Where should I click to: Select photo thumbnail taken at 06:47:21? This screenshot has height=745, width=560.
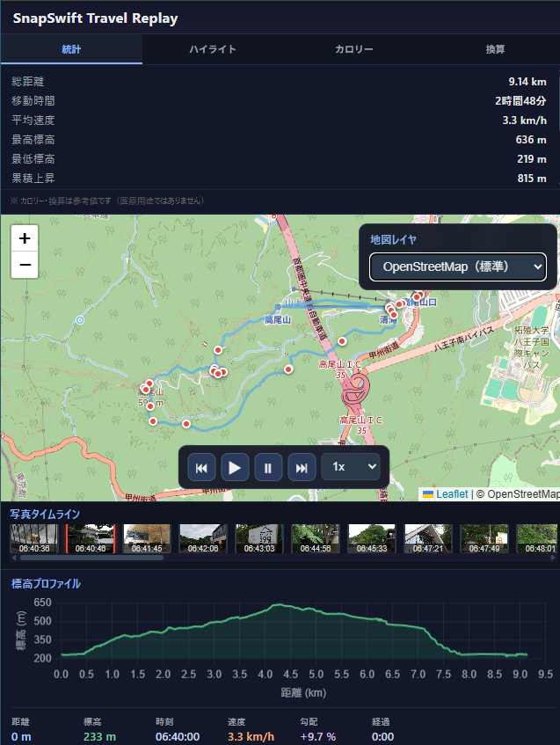pos(428,539)
